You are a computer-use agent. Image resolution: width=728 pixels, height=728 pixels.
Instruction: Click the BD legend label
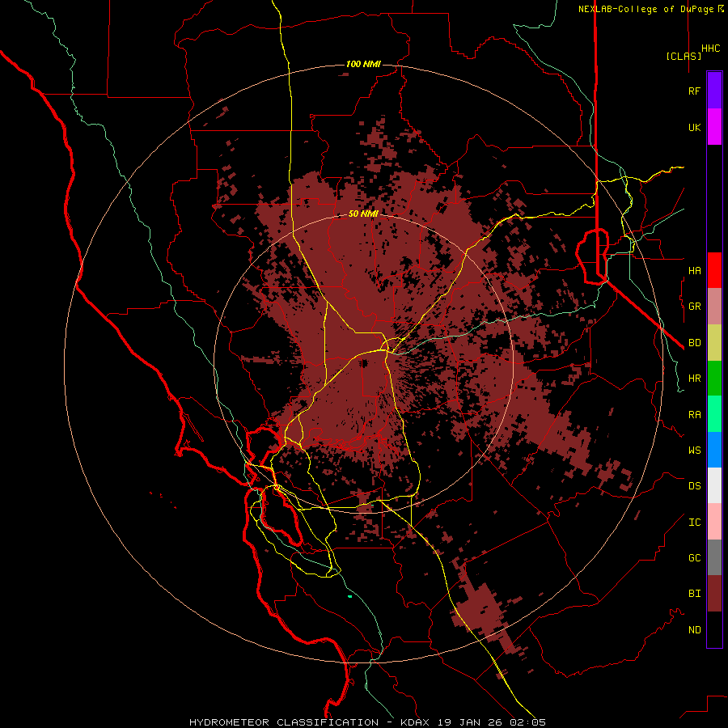[694, 343]
